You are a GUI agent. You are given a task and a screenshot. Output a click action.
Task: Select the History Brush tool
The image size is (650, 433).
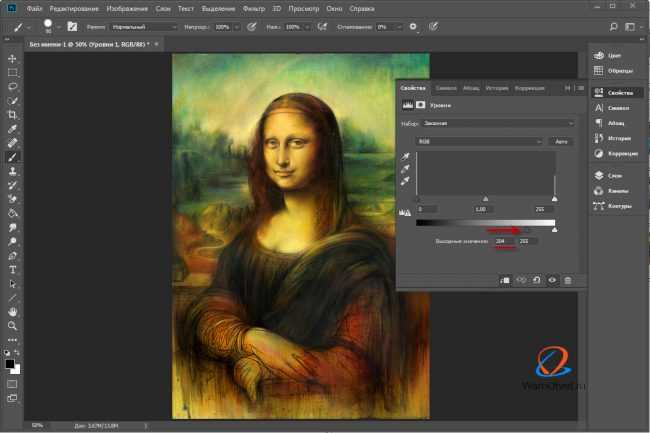(12, 185)
